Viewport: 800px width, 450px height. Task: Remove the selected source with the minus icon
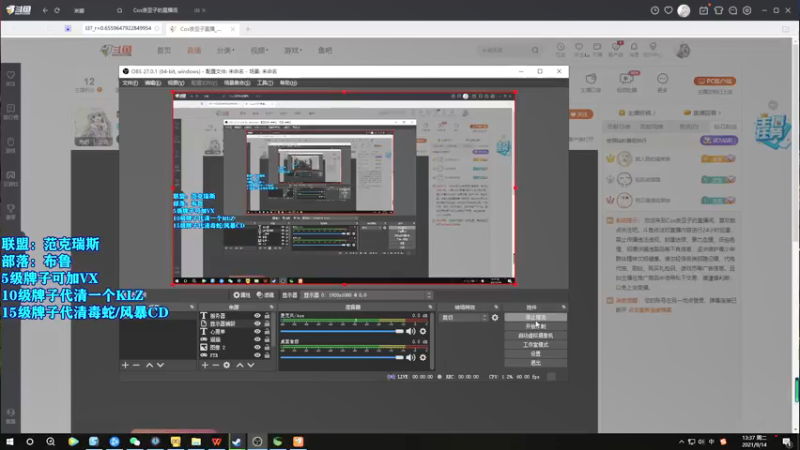point(216,365)
